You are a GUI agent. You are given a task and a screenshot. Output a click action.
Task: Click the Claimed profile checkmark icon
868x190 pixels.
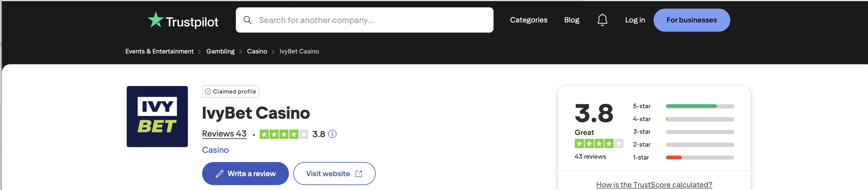[x=208, y=92]
